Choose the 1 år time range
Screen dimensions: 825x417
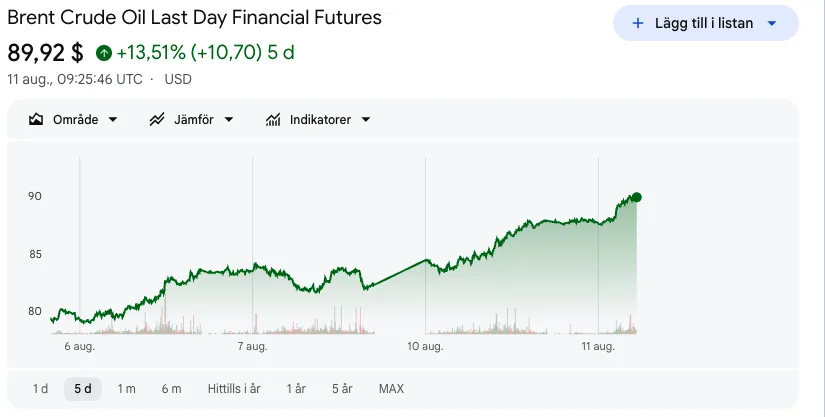click(x=296, y=389)
